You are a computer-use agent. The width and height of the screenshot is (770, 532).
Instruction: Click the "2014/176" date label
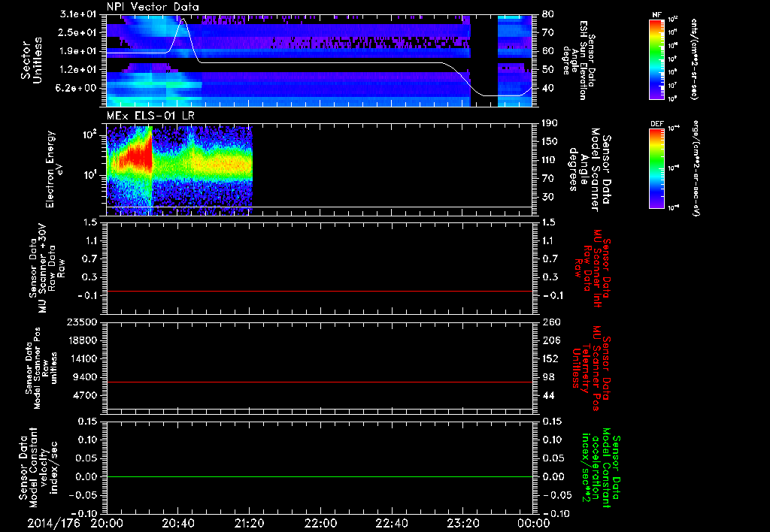(x=54, y=523)
